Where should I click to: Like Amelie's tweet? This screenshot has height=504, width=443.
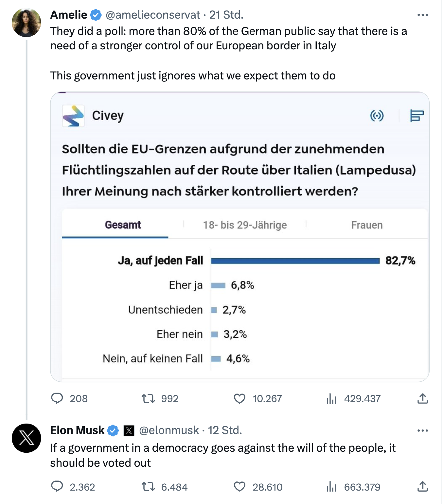coord(239,398)
